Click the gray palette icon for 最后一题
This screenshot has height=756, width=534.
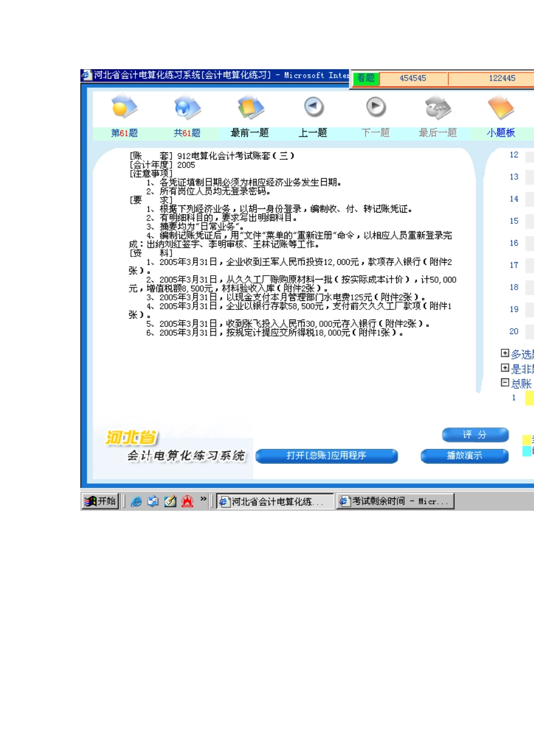coord(438,107)
